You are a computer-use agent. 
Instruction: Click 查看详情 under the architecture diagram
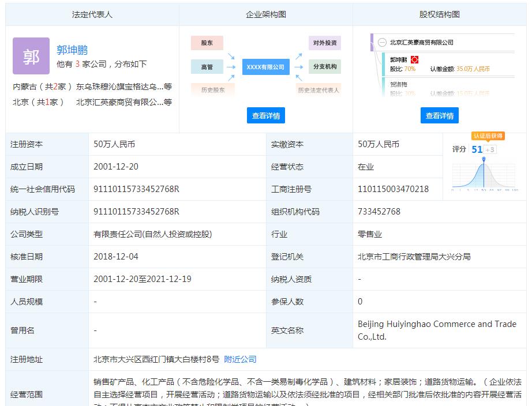tap(265, 115)
